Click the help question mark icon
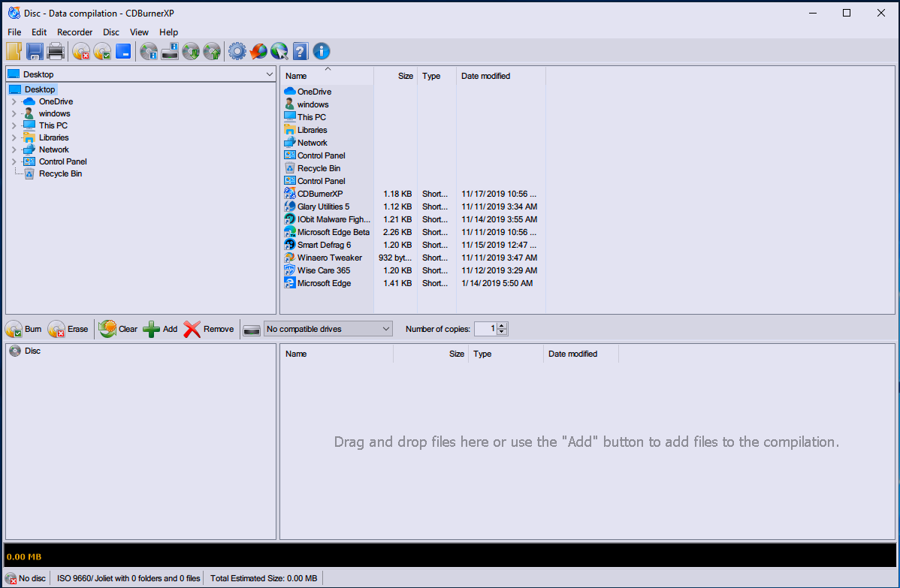 (301, 52)
